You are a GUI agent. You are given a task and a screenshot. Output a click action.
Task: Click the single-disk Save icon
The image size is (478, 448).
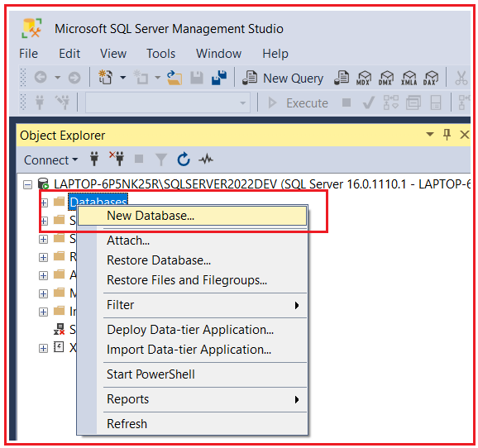click(x=197, y=78)
